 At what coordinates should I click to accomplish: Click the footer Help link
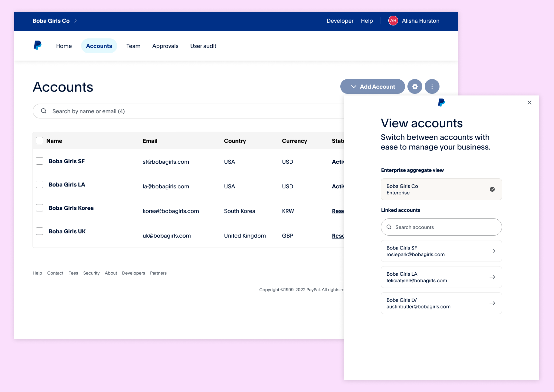37,273
